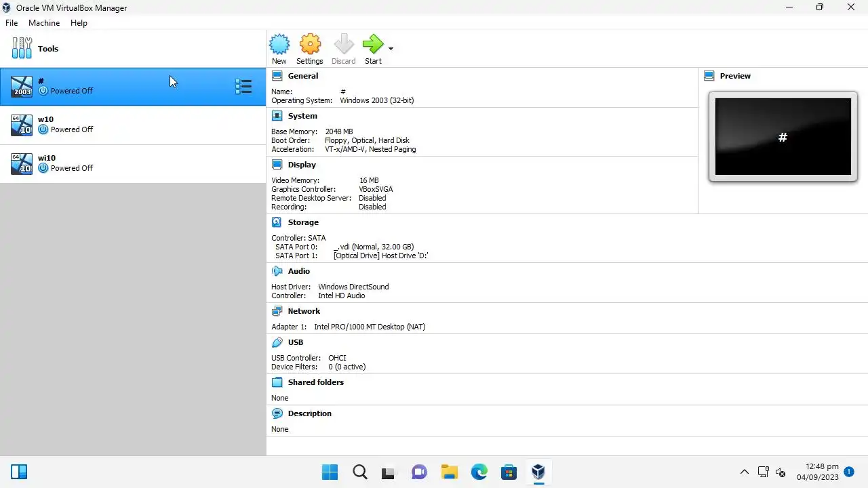
Task: Open Microsoft Store from the taskbar
Action: [x=509, y=472]
